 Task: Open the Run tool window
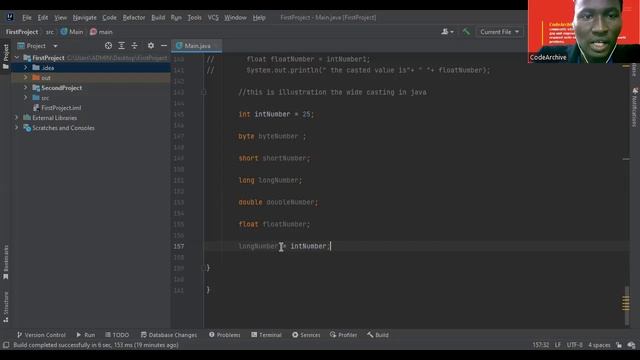coord(86,335)
